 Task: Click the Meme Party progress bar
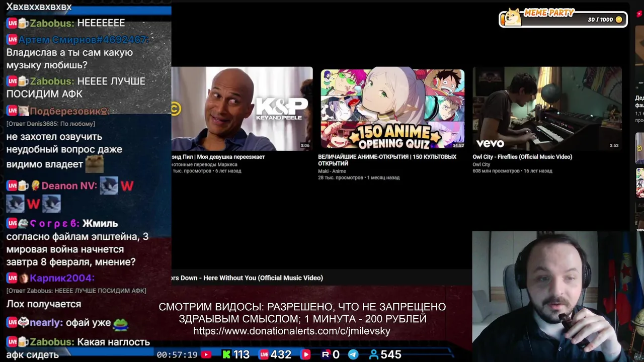[x=563, y=20]
